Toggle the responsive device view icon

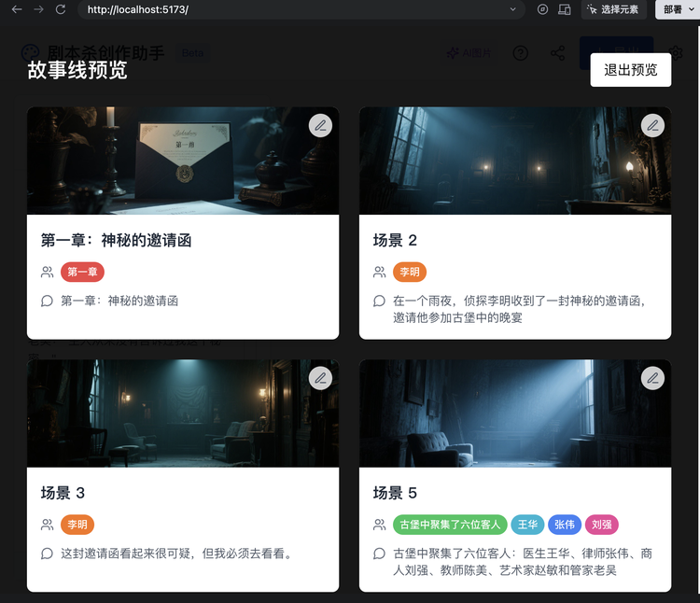point(565,9)
